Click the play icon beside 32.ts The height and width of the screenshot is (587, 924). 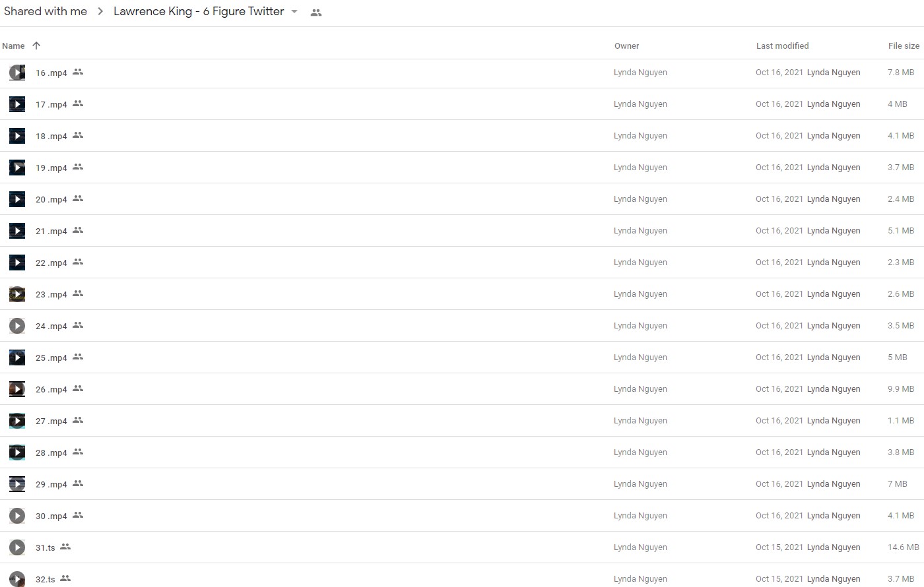(17, 579)
